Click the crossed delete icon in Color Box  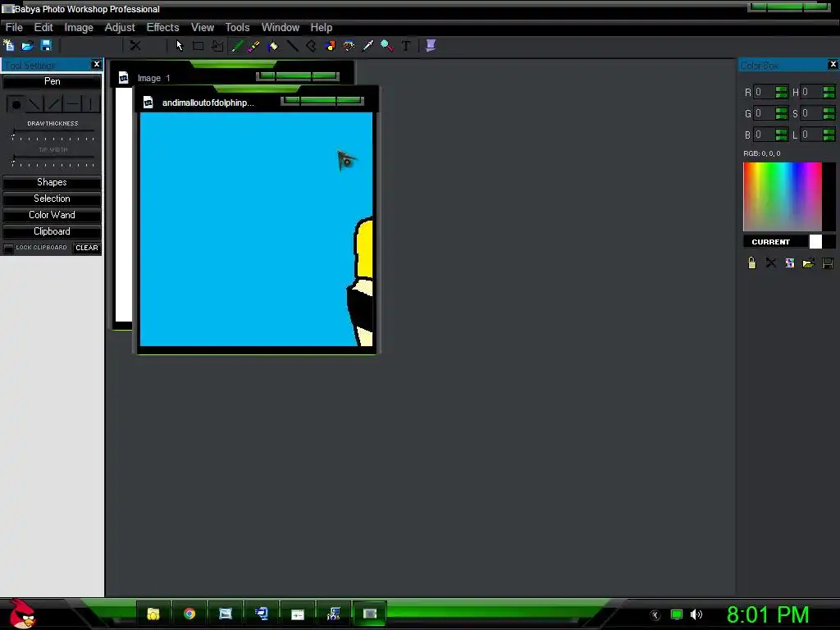click(x=770, y=262)
